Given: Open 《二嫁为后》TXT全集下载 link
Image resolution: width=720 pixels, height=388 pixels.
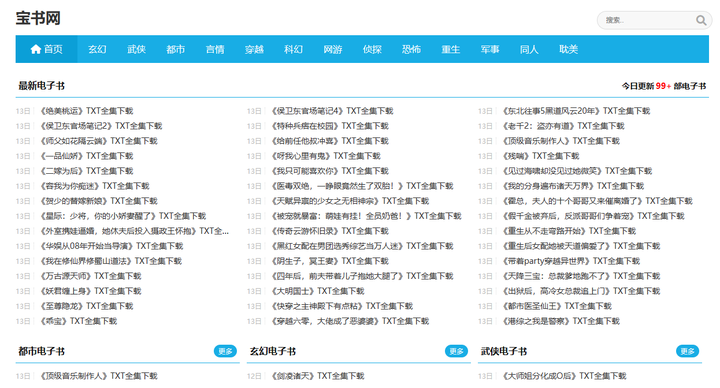Looking at the screenshot, I should point(86,171).
